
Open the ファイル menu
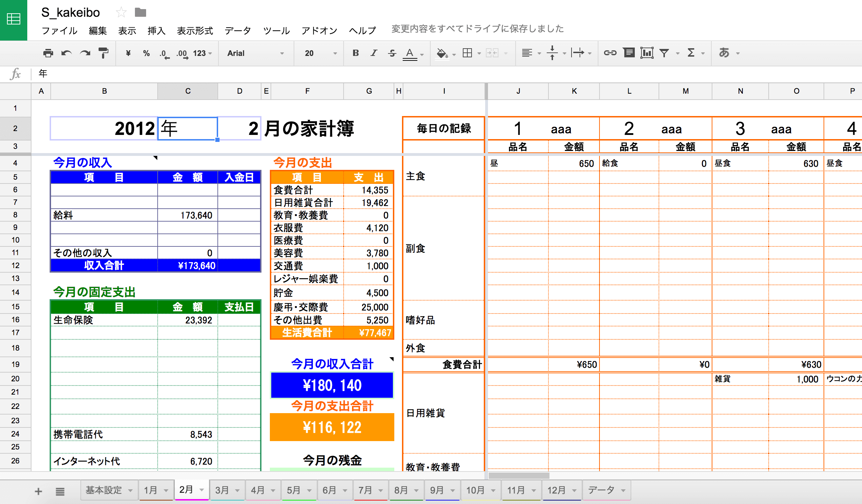(59, 31)
